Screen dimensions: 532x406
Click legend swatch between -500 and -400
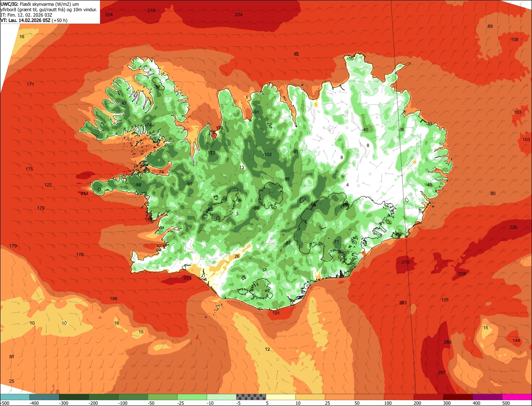click(15, 397)
